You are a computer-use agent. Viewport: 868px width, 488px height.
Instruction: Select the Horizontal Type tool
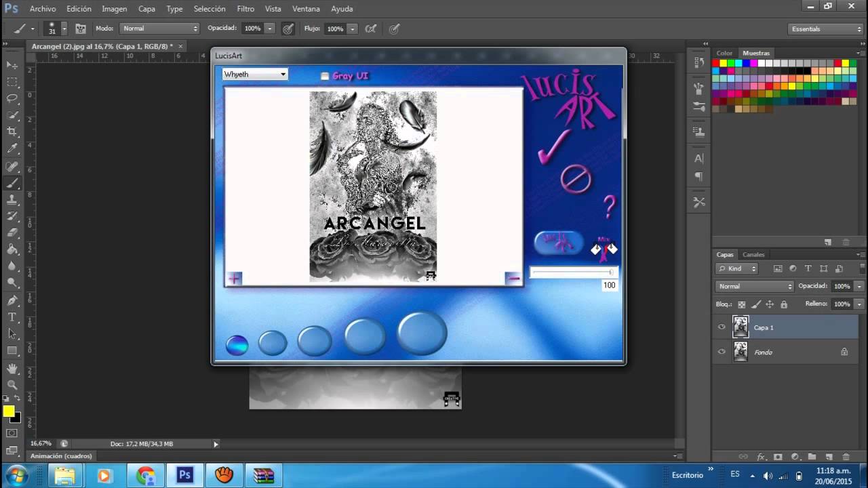[x=12, y=317]
